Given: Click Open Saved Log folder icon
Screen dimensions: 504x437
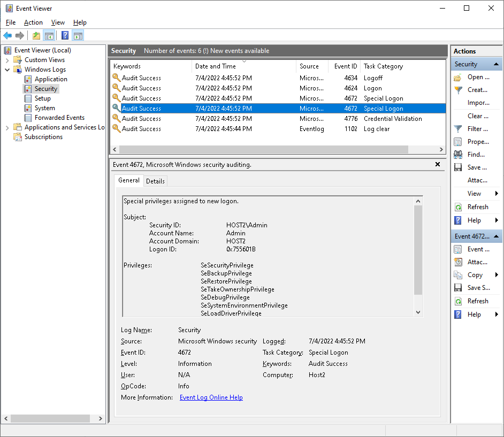Looking at the screenshot, I should (458, 77).
